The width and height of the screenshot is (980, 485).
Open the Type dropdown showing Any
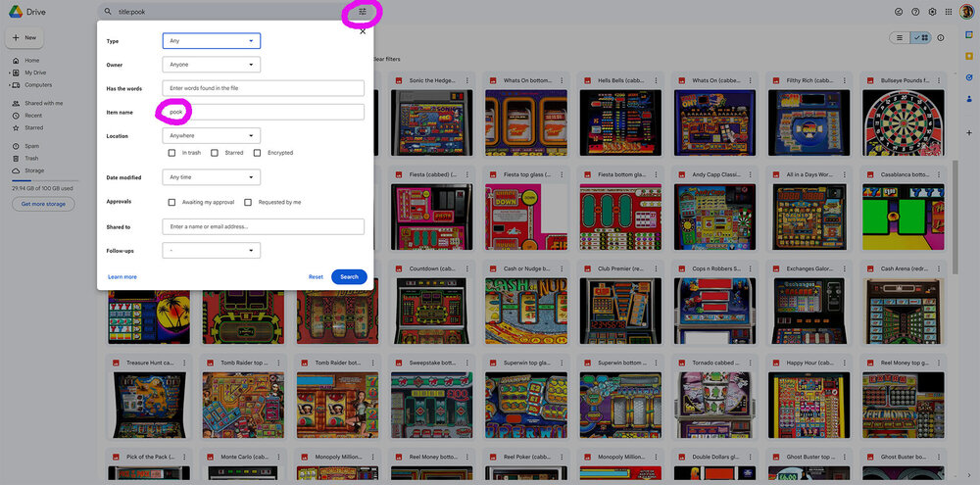pos(212,40)
